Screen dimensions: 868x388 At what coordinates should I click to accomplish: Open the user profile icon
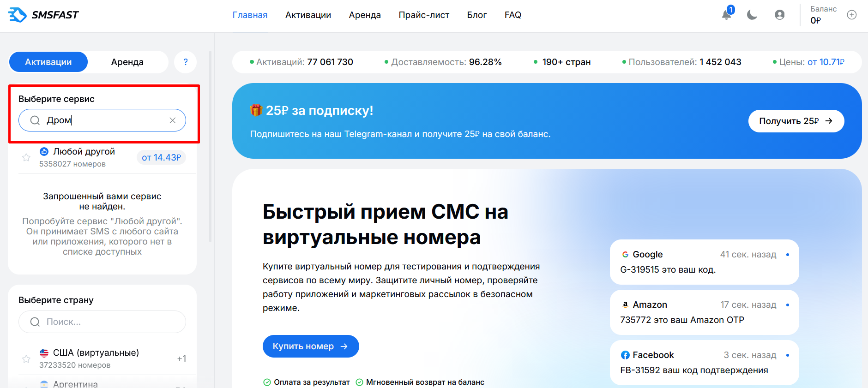tap(780, 15)
